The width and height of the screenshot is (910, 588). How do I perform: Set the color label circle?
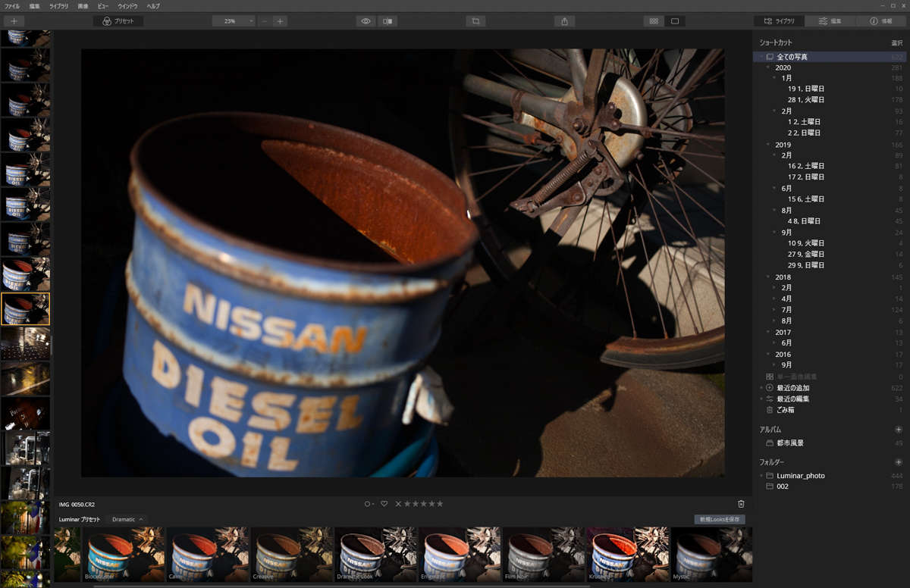[369, 504]
